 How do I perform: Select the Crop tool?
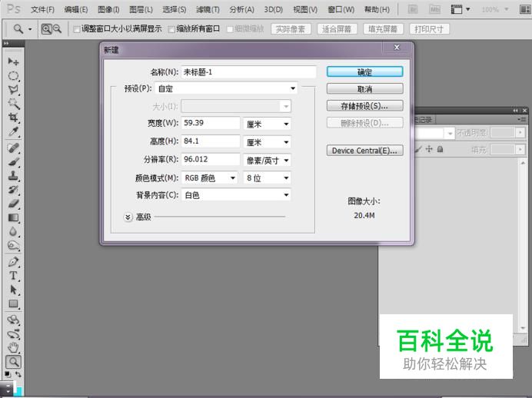point(13,118)
